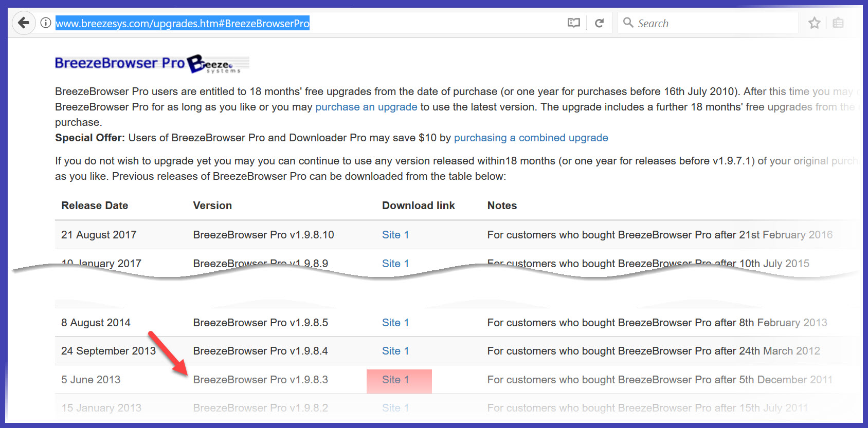
Task: Click the 'Download link' column header
Action: coord(419,206)
